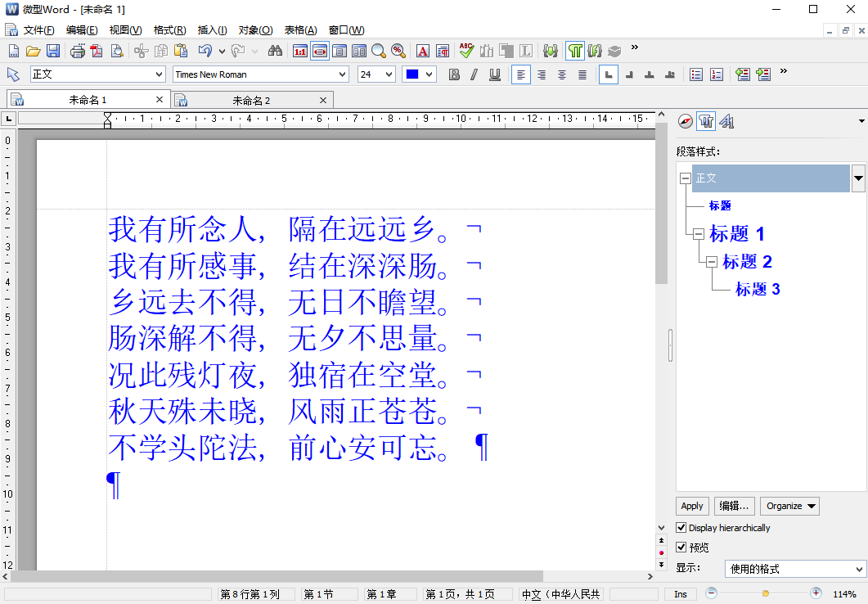Open the 表格(A) menu

tap(300, 30)
